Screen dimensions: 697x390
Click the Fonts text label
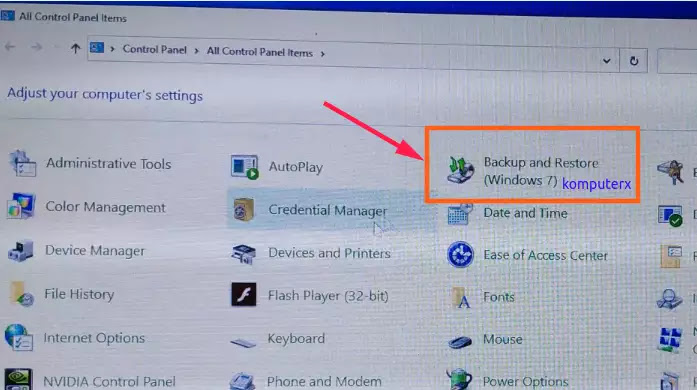pyautogui.click(x=499, y=297)
